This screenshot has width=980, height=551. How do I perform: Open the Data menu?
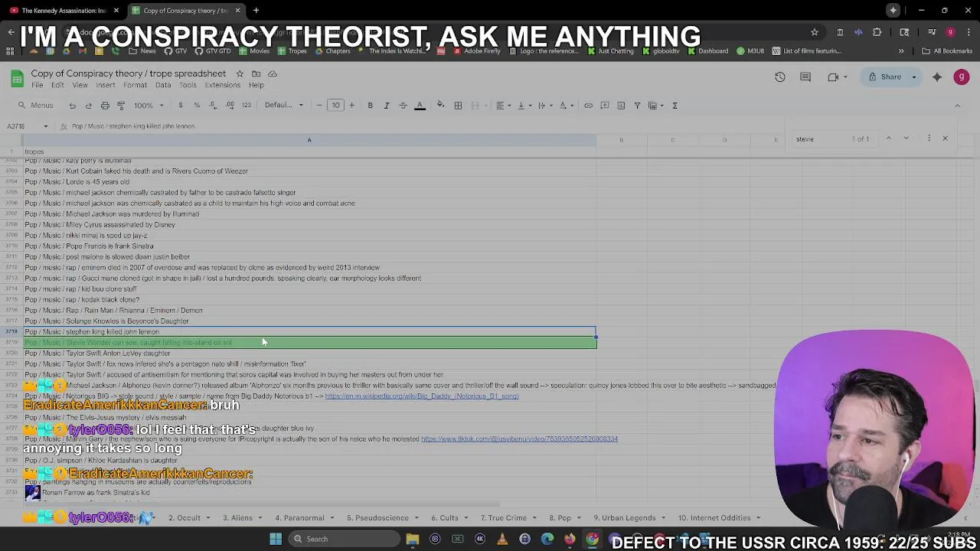163,85
